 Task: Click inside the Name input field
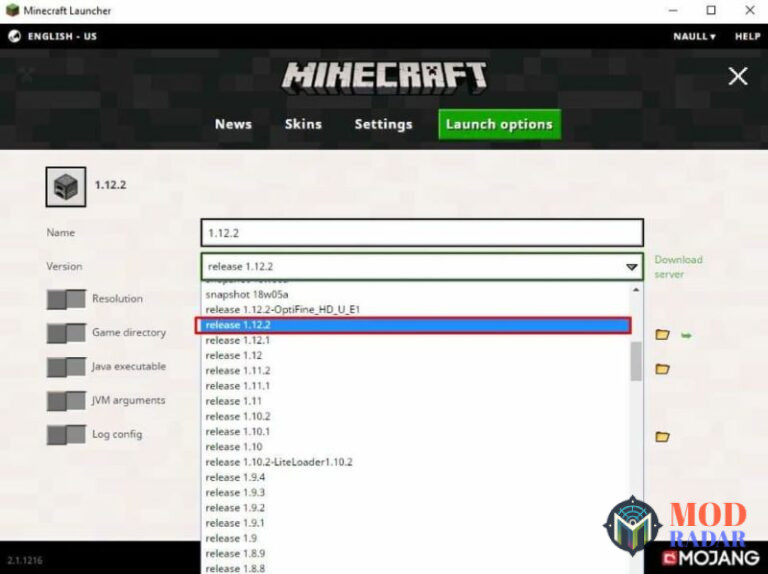[422, 233]
